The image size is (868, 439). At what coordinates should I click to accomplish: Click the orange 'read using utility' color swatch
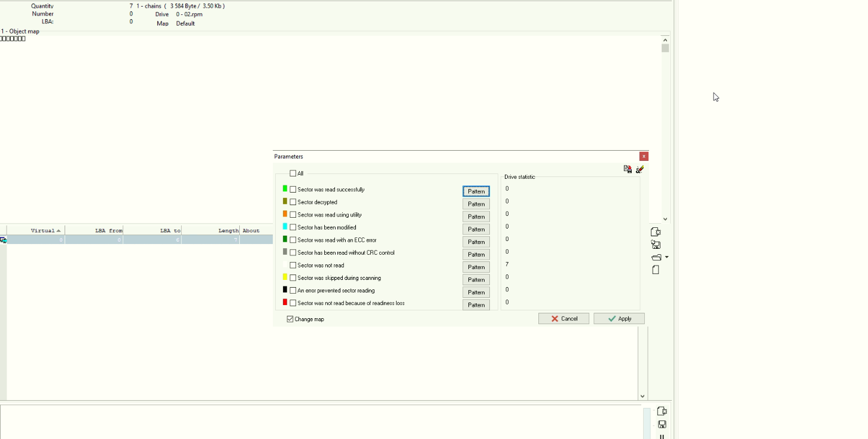pos(285,214)
